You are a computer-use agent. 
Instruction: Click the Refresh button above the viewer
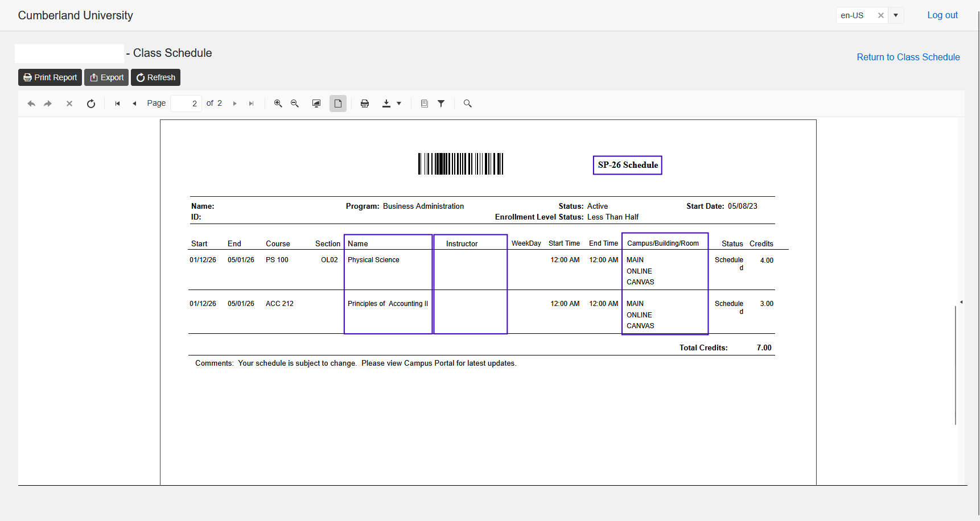(155, 77)
